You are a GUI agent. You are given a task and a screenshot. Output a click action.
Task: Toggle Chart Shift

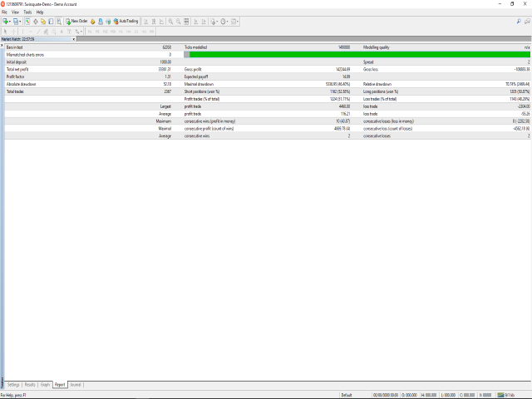204,22
